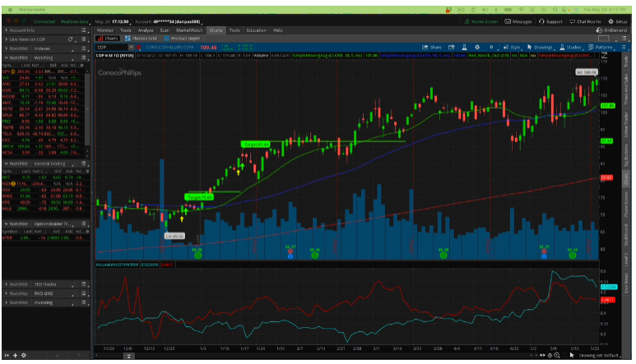This screenshot has width=636, height=364.
Task: Expand the Indexes watchlist
Action: (x=6, y=48)
